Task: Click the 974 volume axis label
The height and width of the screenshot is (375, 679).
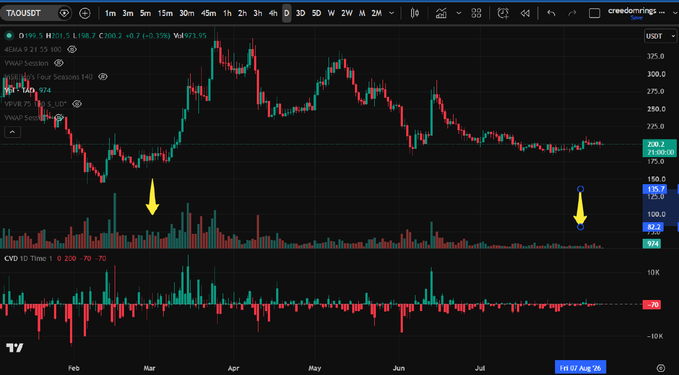Action: click(x=652, y=244)
